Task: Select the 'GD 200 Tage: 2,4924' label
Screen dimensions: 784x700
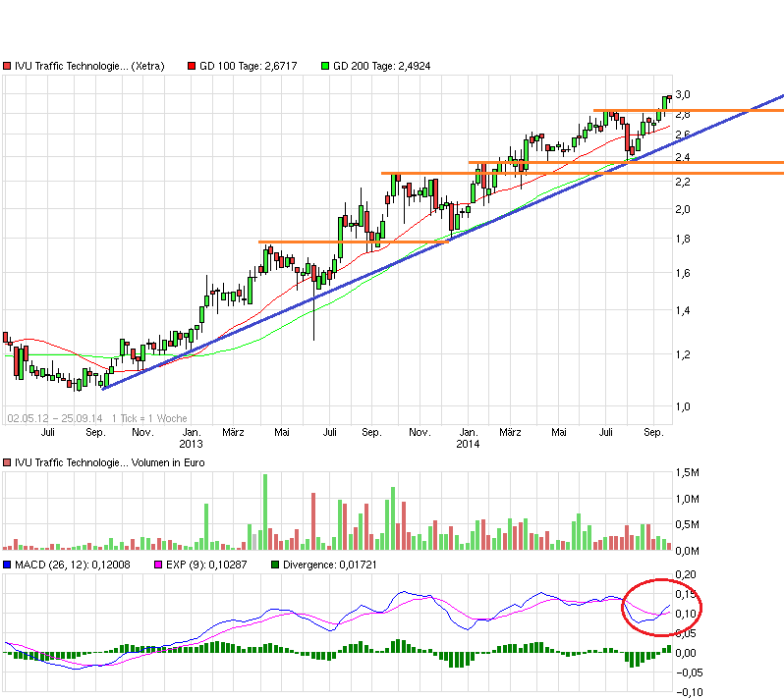Action: [382, 66]
